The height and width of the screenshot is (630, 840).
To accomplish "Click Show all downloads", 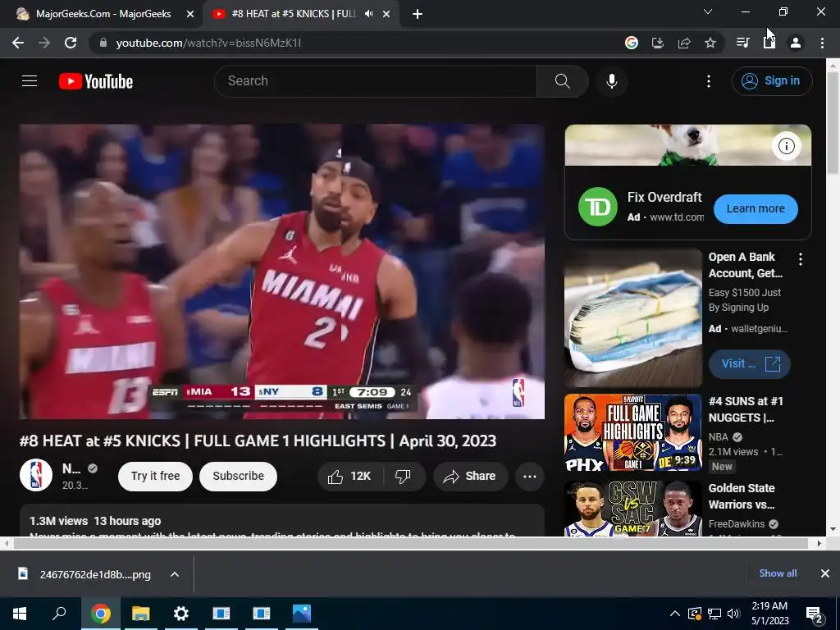I will pos(778,573).
